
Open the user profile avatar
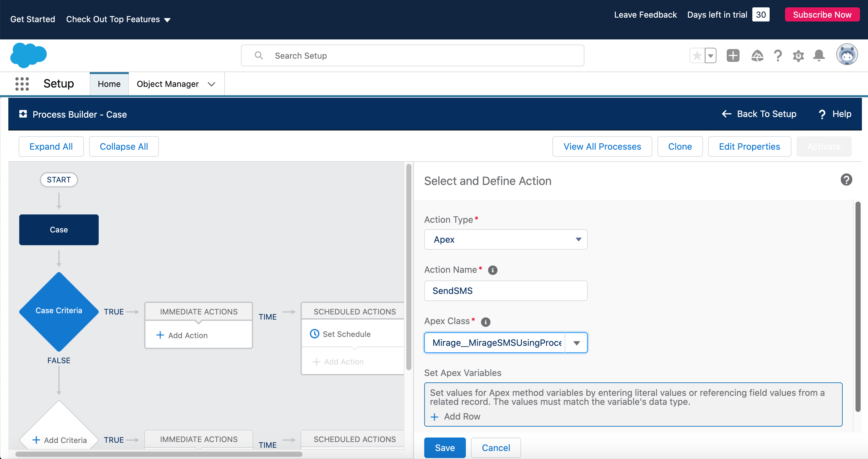tap(847, 54)
